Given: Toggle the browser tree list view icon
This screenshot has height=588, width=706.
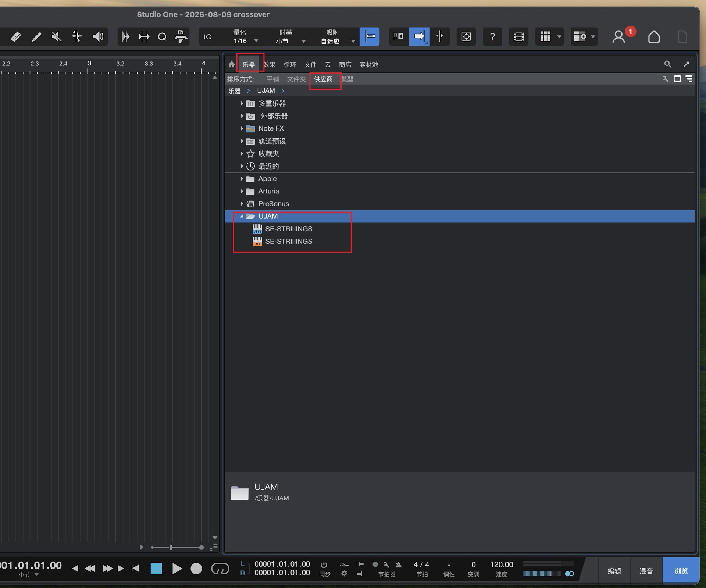Looking at the screenshot, I should click(689, 79).
